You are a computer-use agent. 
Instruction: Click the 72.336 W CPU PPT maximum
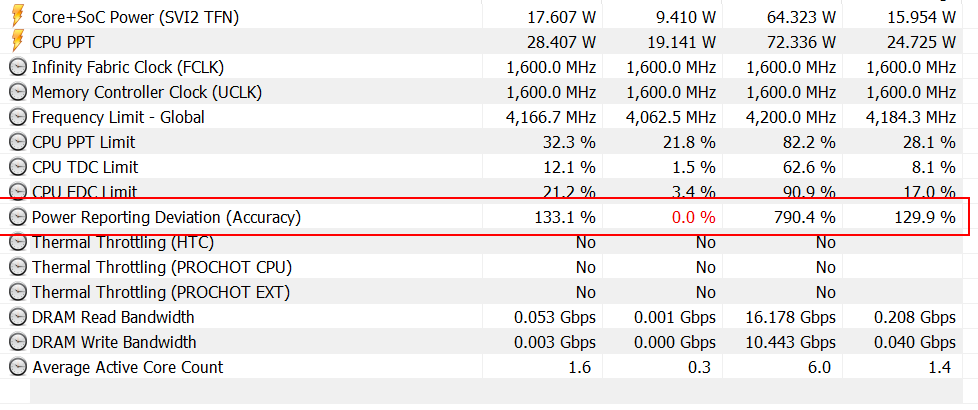[x=796, y=42]
